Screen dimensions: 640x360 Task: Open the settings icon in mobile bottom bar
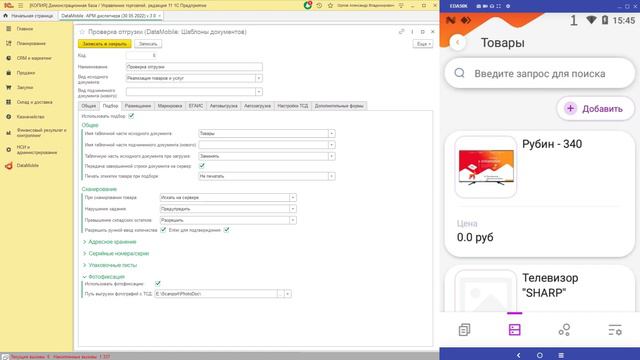click(615, 329)
